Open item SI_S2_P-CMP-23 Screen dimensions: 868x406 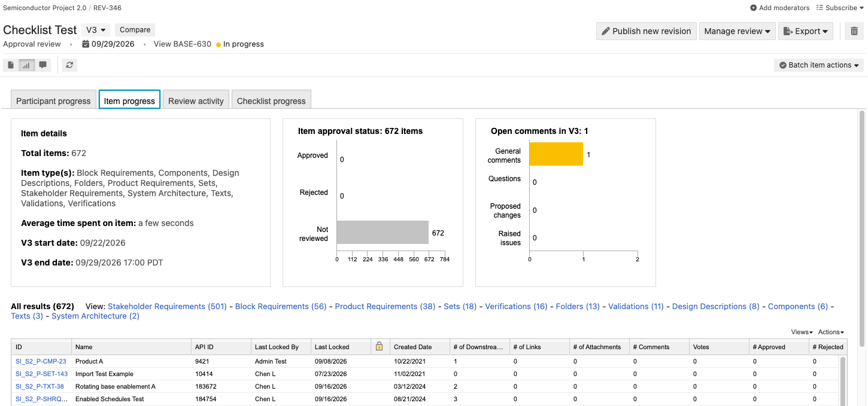coord(41,361)
